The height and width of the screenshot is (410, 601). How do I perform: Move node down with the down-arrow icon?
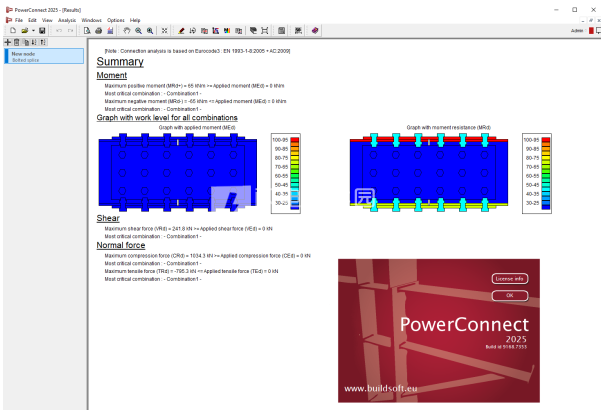(x=34, y=42)
